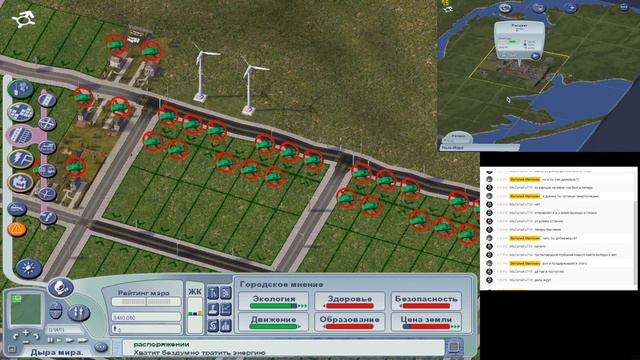Viewport: 640px width, 360px height.
Task: Click the turtle logo in the corner
Action: (x=24, y=20)
